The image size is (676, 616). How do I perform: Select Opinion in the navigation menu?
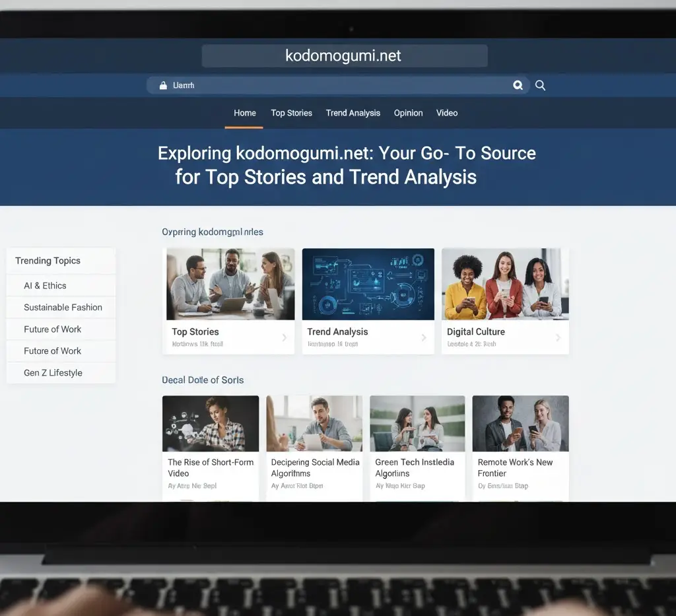click(408, 113)
